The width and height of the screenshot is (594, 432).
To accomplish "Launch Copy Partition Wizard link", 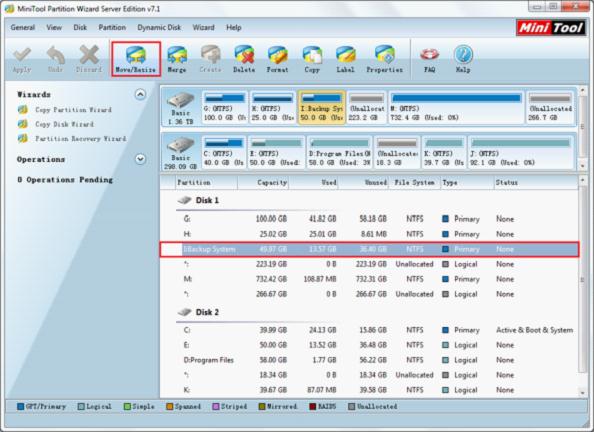I will tap(73, 110).
